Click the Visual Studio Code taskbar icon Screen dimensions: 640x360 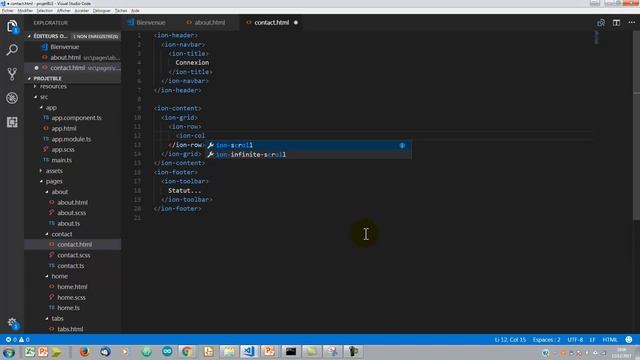click(x=249, y=351)
